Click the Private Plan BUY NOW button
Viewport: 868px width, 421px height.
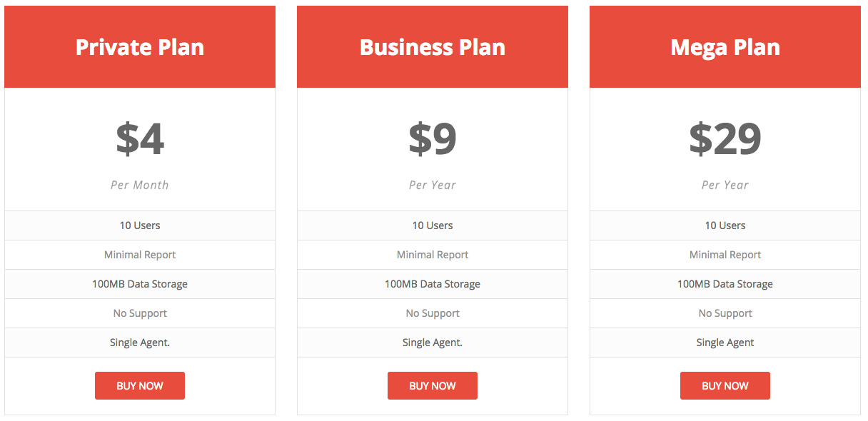(140, 385)
